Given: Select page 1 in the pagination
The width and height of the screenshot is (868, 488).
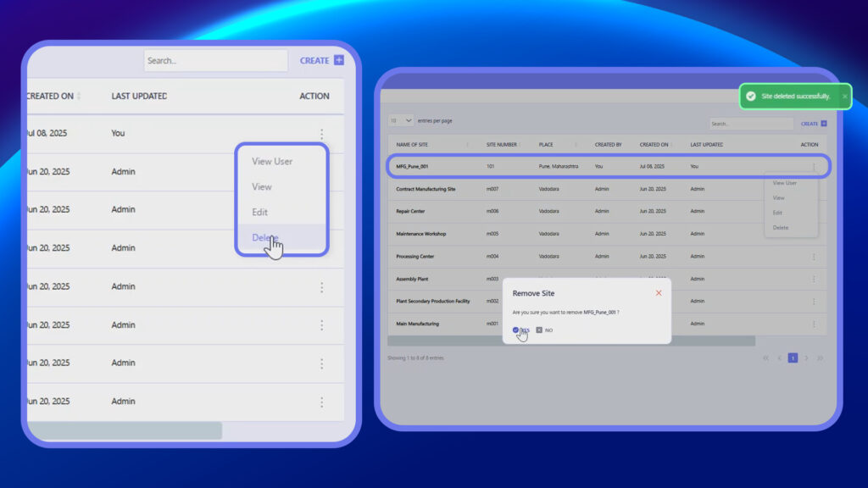Looking at the screenshot, I should click(793, 358).
